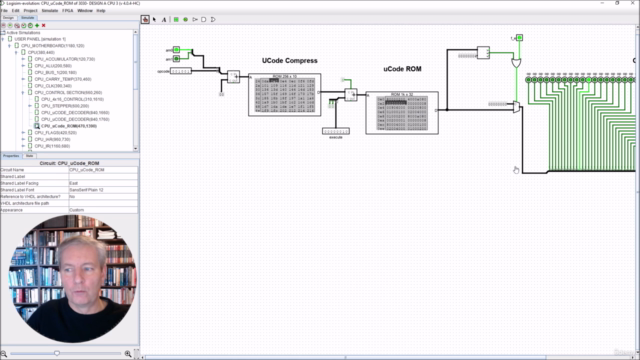The height and width of the screenshot is (360, 640).
Task: Click the UCode Compress ROM contents
Action: [x=284, y=96]
